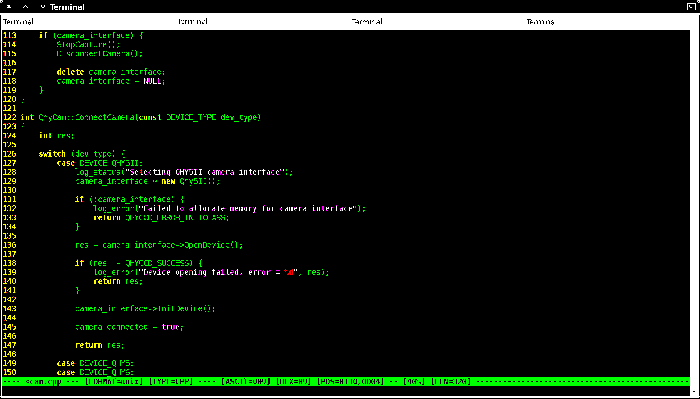The height and width of the screenshot is (399, 700).
Task: Click 'camera_interface = NULL;' line
Action: pos(111,81)
